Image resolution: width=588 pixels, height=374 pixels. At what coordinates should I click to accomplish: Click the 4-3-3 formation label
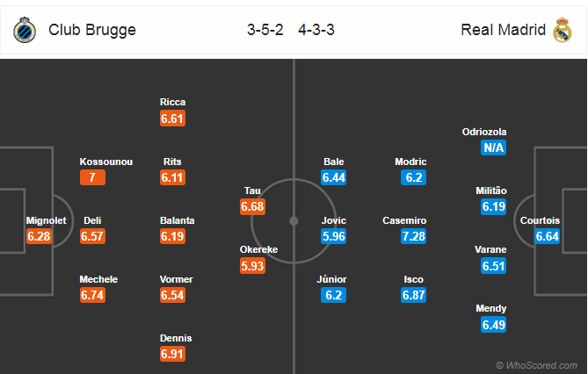click(316, 30)
